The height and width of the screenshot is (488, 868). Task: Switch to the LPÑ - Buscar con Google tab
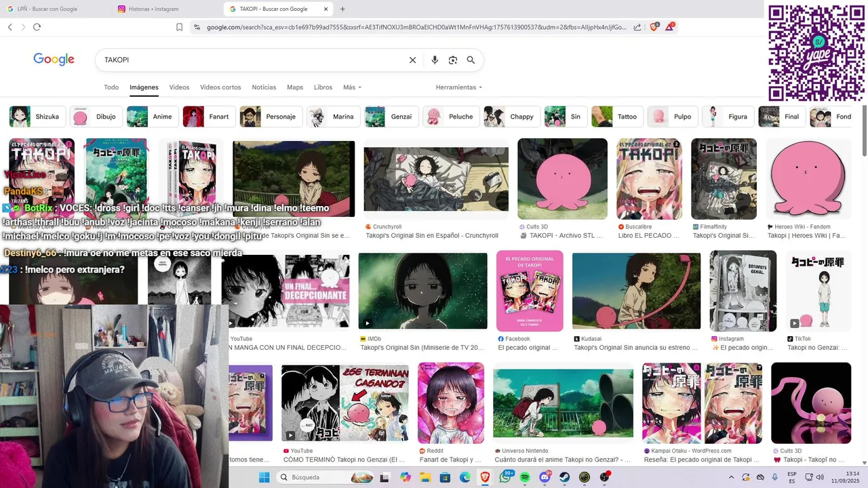pyautogui.click(x=54, y=9)
